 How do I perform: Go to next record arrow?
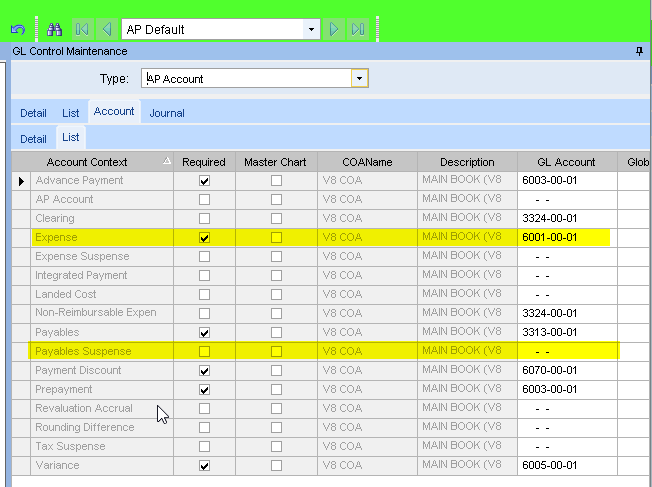(x=334, y=29)
